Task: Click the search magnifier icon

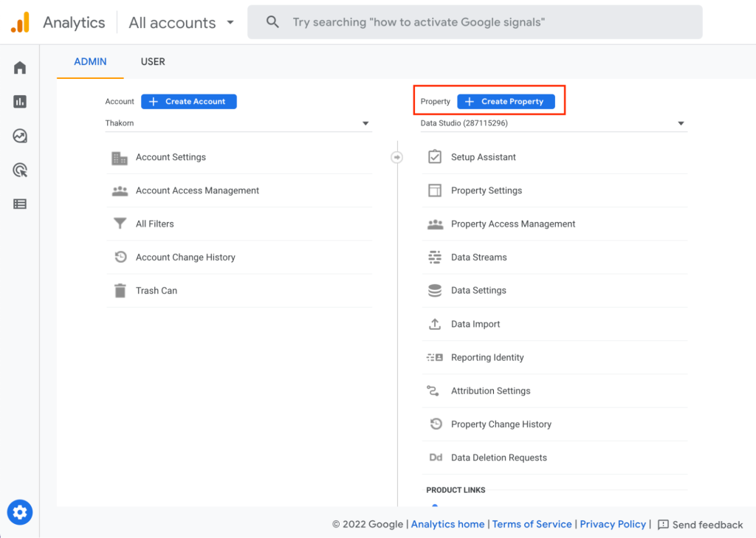Action: 272,21
